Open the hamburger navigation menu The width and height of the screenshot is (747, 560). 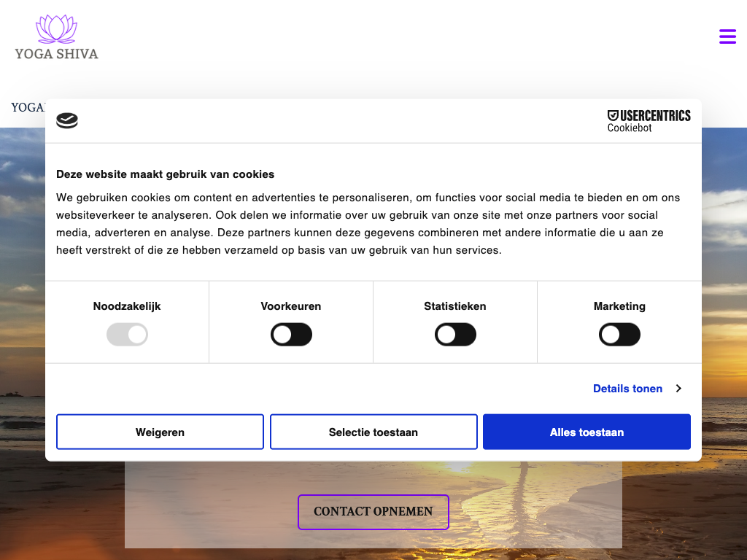727,36
